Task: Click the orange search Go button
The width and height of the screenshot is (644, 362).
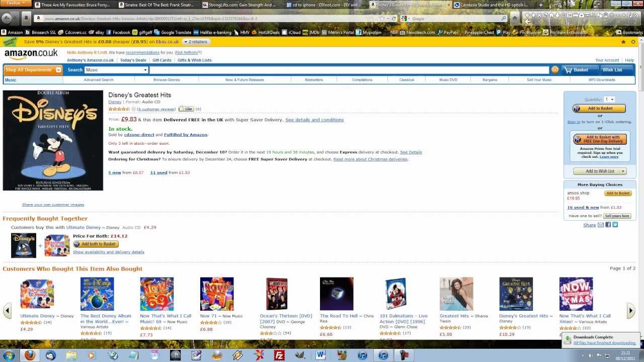Action: 554,70
